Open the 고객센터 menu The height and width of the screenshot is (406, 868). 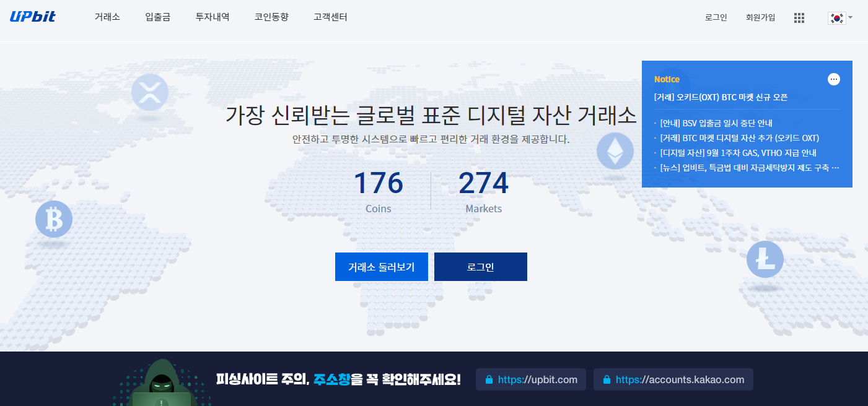pyautogui.click(x=330, y=17)
